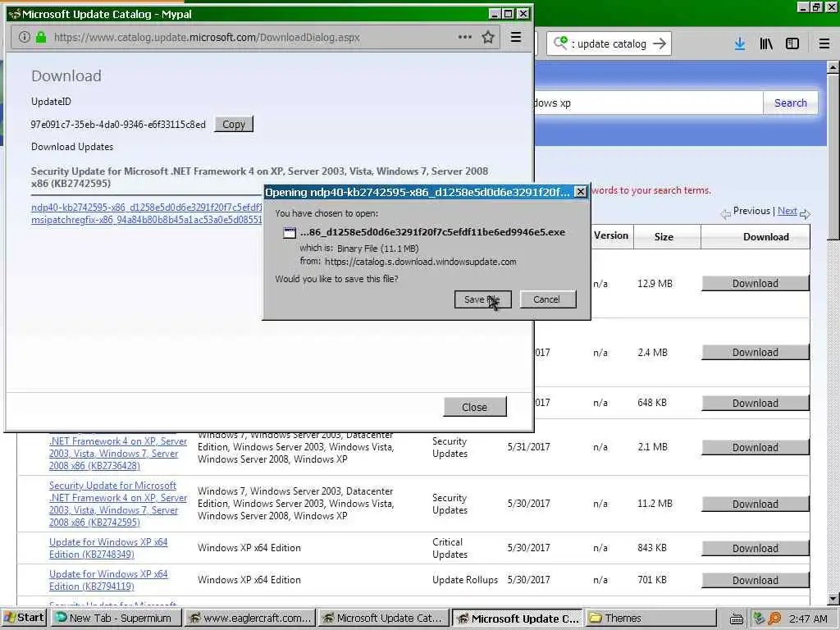Screen dimensions: 840x630
Task: Click the Previous results link
Action: pyautogui.click(x=751, y=211)
